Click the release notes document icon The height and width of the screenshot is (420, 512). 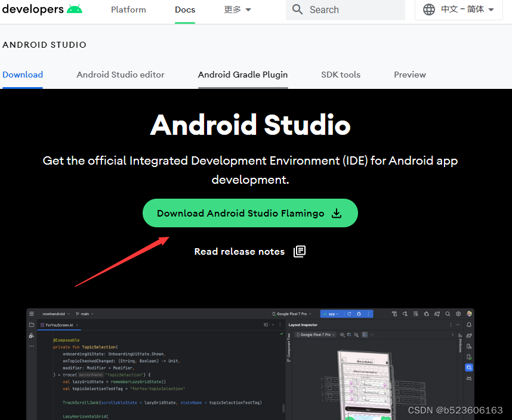tap(300, 251)
